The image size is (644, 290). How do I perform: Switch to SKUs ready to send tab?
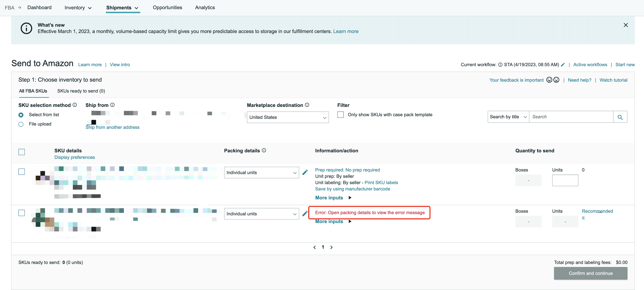click(x=81, y=91)
